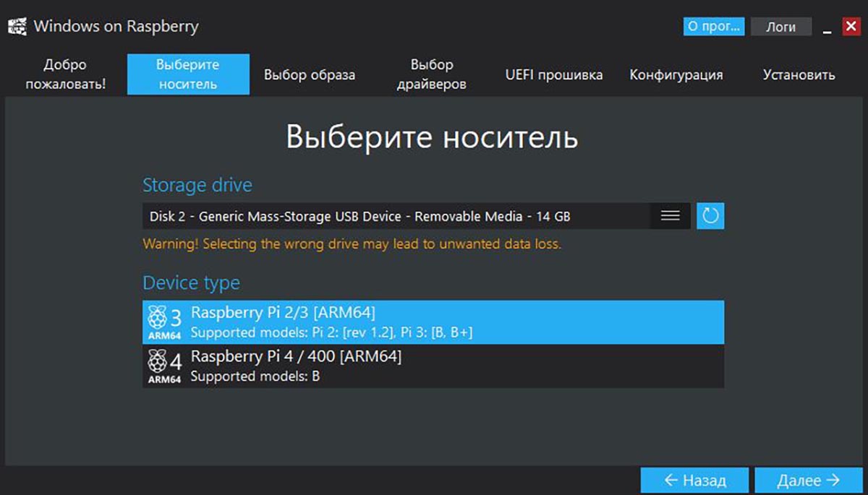Click the refresh drives icon button
The width and height of the screenshot is (868, 495).
point(710,215)
